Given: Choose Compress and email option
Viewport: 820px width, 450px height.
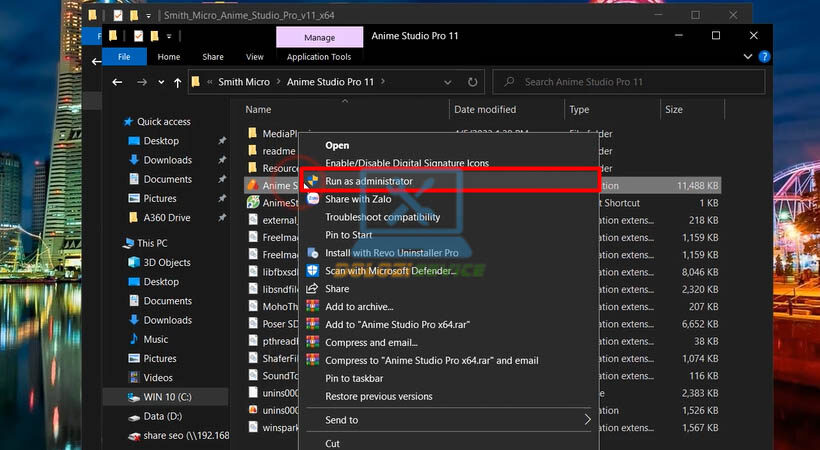Looking at the screenshot, I should tap(371, 343).
